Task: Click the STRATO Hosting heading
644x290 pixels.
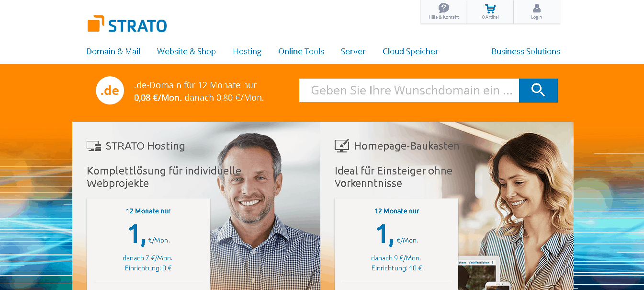Action: [145, 146]
